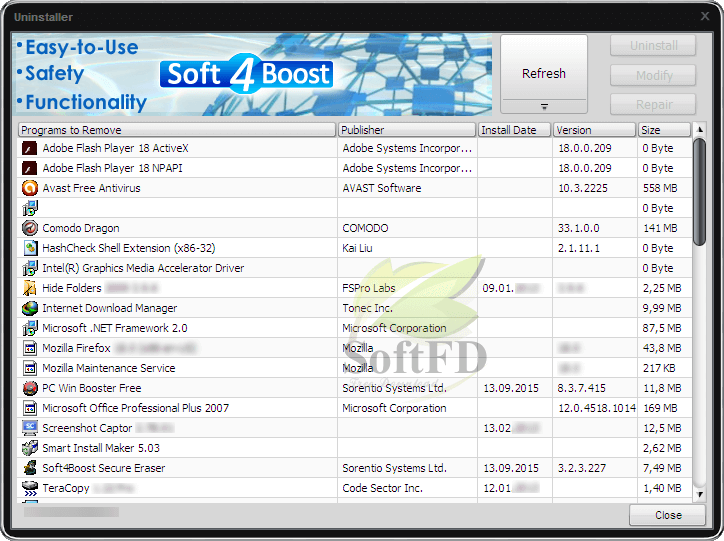Click the Avast Free Antivirus icon

pyautogui.click(x=30, y=188)
